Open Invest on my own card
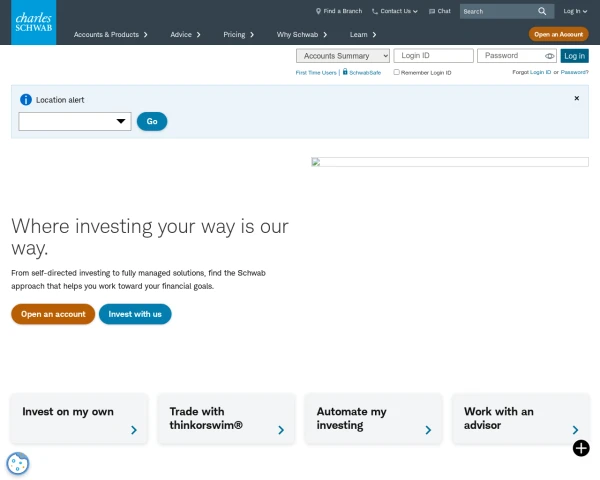Viewport: 600px width, 480px height. click(x=79, y=419)
